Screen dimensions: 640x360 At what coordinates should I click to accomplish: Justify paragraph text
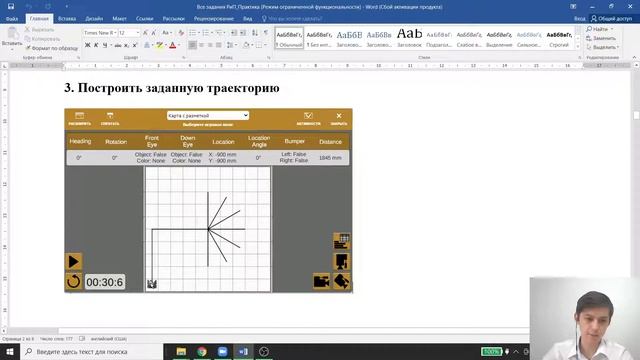tap(219, 45)
